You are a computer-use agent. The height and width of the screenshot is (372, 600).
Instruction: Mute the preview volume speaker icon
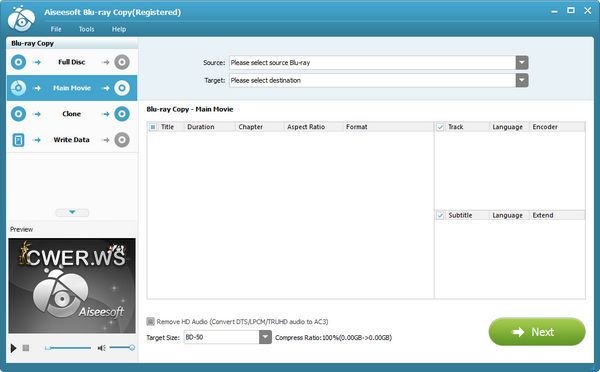[101, 348]
